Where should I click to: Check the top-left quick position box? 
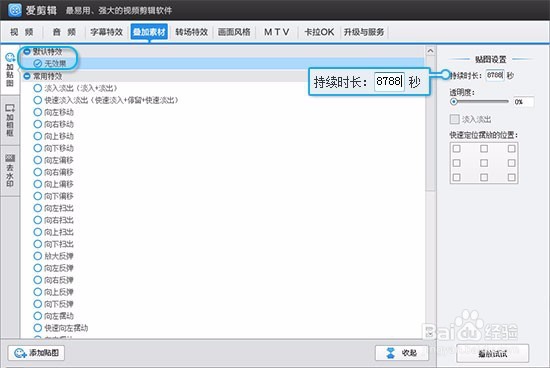pos(456,149)
